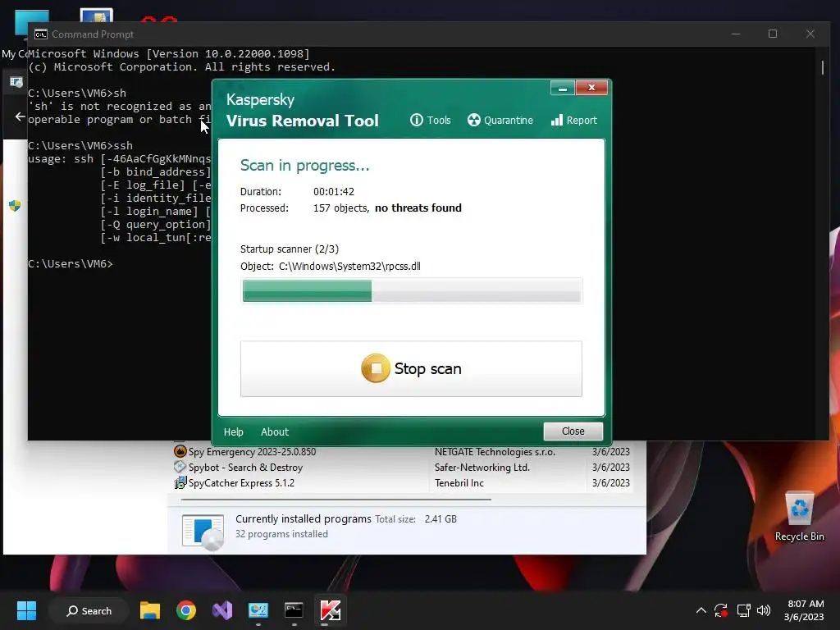The height and width of the screenshot is (630, 840).
Task: Open the Report section
Action: (573, 120)
